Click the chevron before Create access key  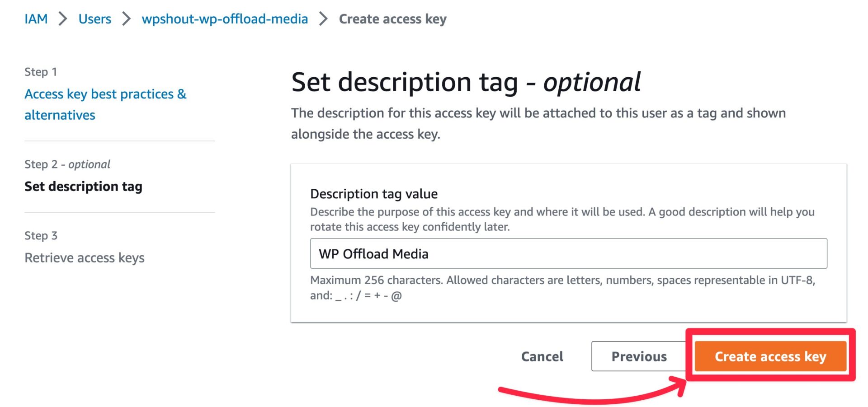[323, 19]
